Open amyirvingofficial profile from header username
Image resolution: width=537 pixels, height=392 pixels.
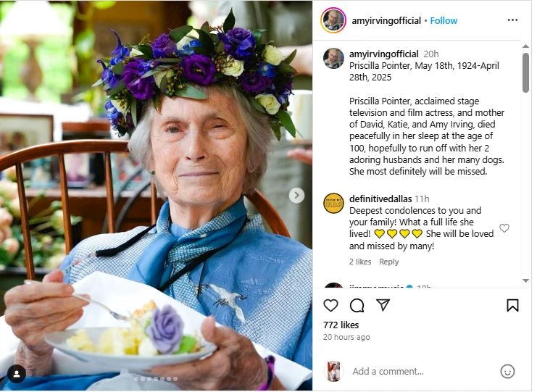point(385,20)
